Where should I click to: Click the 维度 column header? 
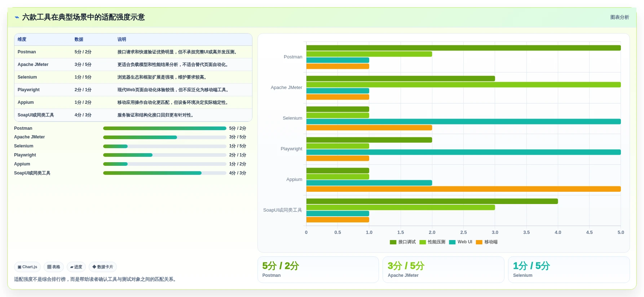22,40
